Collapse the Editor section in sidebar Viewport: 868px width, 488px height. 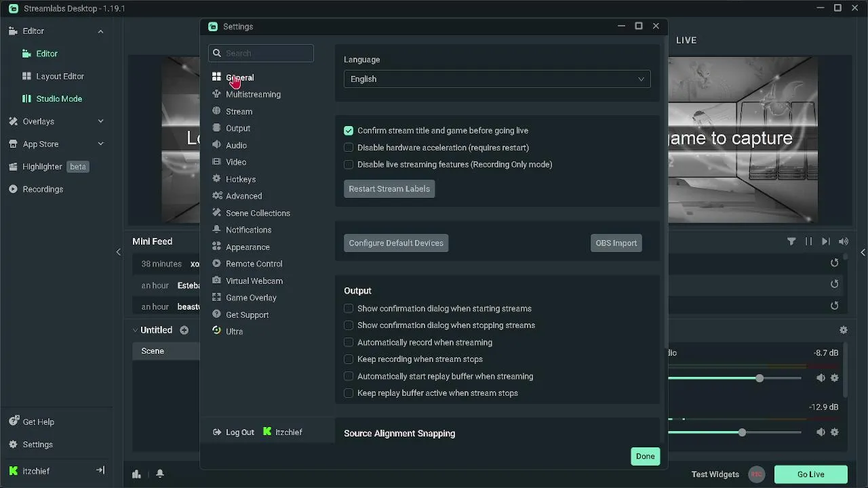tap(100, 31)
